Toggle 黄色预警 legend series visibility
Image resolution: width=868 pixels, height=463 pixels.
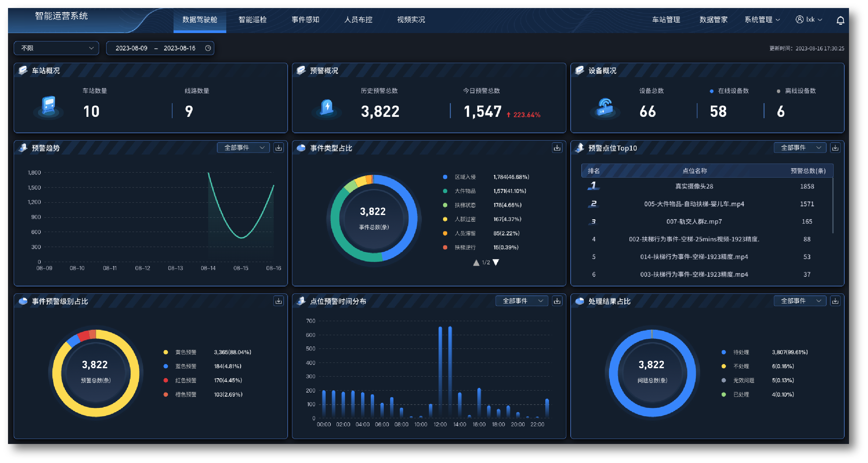(x=185, y=352)
